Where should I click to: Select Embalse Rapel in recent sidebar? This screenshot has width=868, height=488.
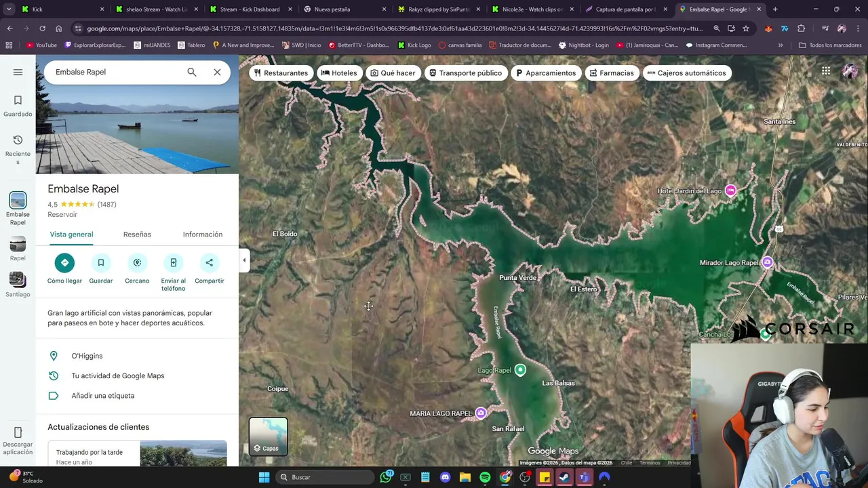pos(18,208)
